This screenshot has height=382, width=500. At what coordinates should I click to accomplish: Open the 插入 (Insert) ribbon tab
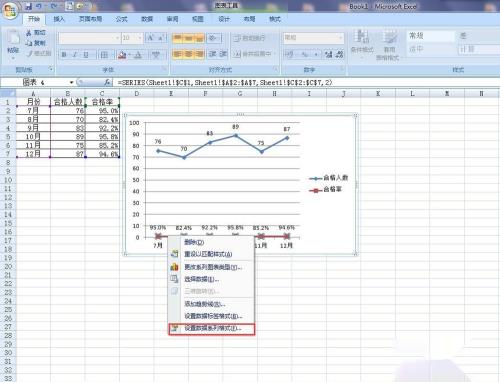[x=59, y=19]
